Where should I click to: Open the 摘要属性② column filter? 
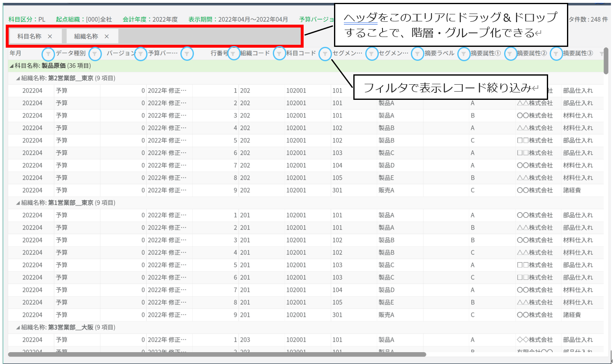[x=556, y=54]
